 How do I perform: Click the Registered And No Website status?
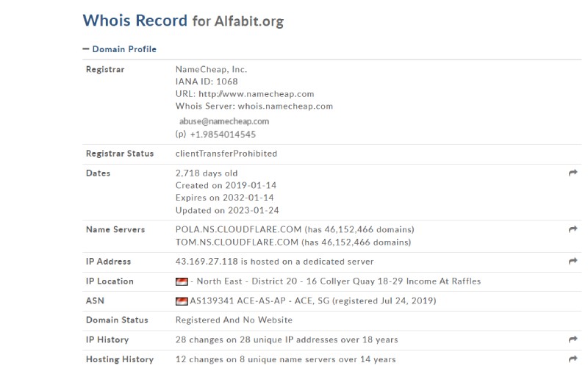[x=234, y=320]
